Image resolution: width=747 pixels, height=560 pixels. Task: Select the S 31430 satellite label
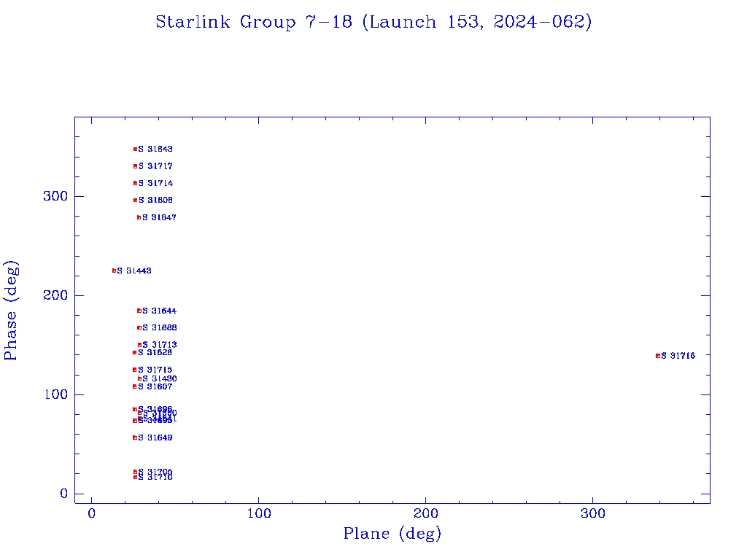(x=160, y=378)
